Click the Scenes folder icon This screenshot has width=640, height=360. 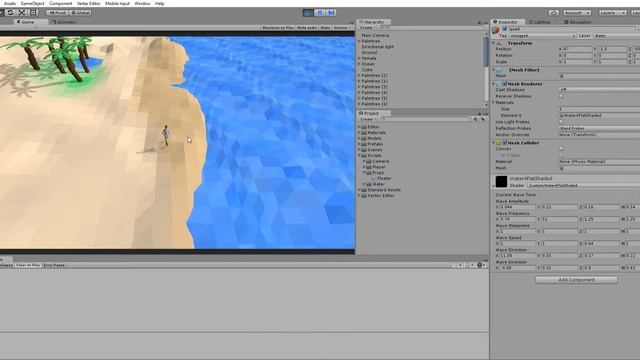point(364,150)
